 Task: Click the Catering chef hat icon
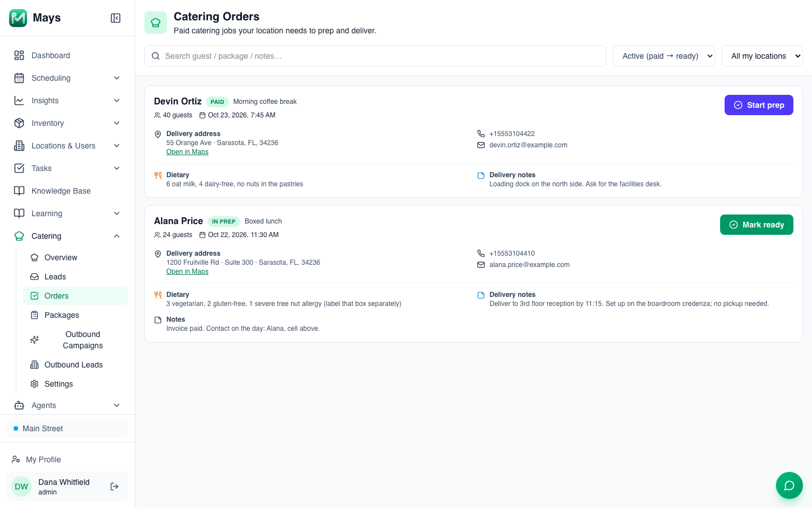point(19,236)
